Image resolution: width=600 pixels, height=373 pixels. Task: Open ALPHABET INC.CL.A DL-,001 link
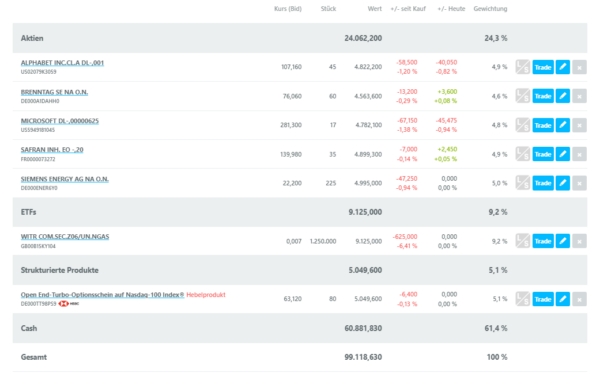[62, 63]
